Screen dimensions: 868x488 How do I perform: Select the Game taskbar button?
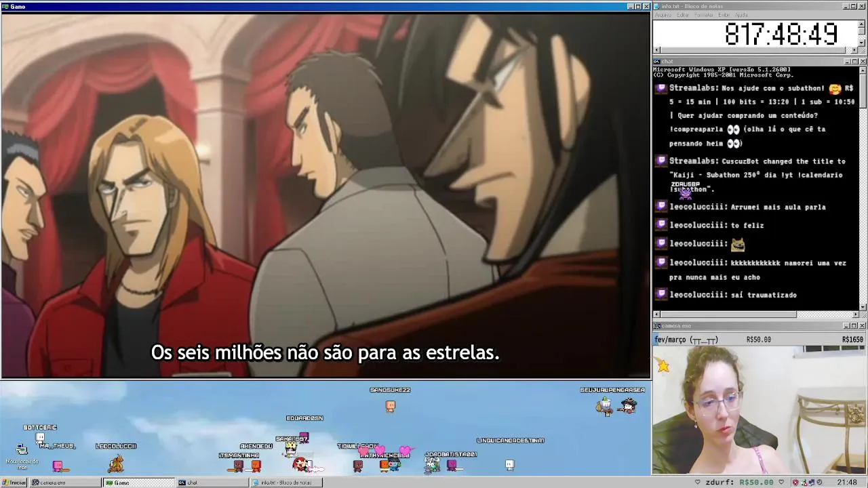[138, 483]
